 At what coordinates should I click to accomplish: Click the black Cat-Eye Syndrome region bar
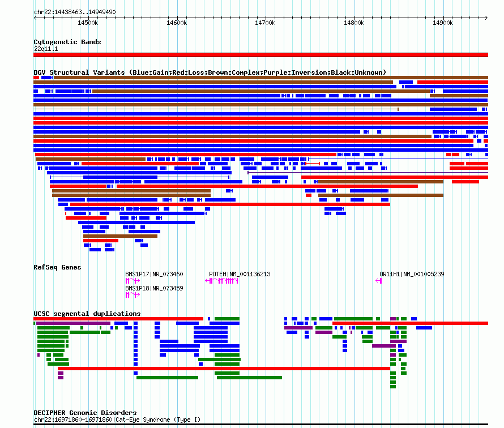260,425
